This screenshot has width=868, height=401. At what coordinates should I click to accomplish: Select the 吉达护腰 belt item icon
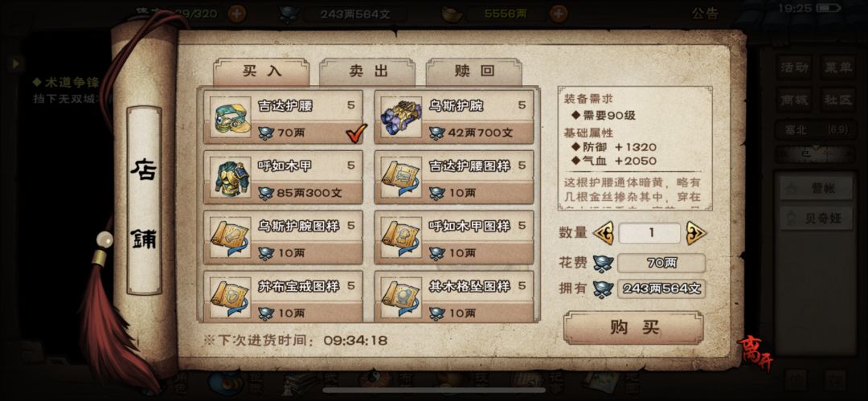point(231,117)
